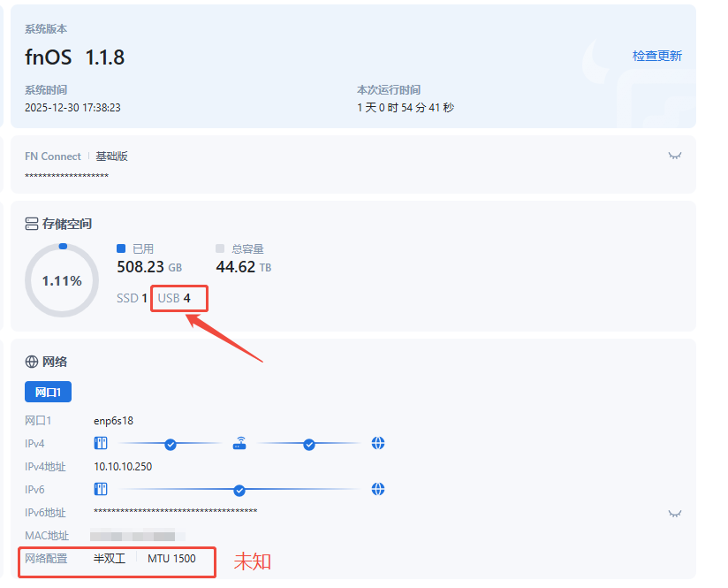Click the blue 已用 legend square
This screenshot has width=728, height=588.
point(121,248)
